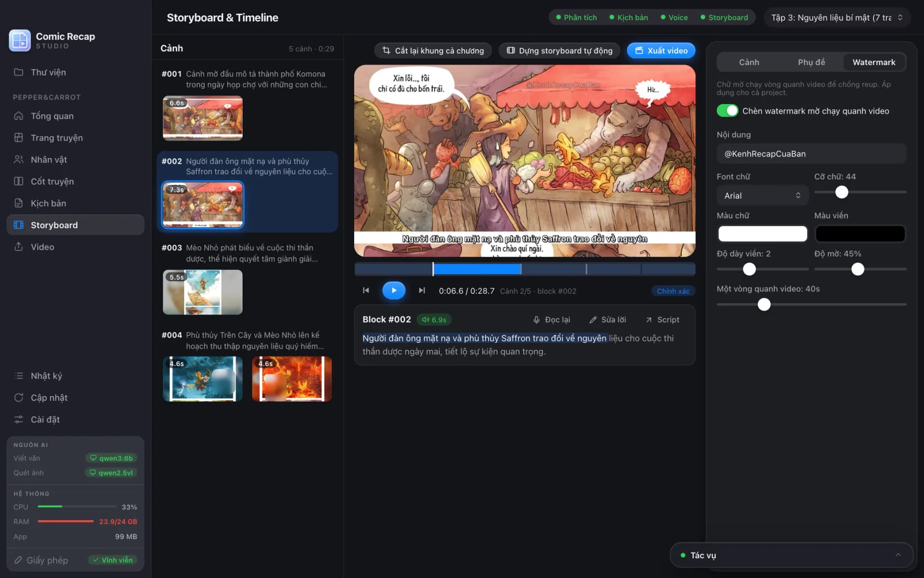The height and width of the screenshot is (578, 924).
Task: Adjust the Độ dày viền slider
Action: [749, 269]
